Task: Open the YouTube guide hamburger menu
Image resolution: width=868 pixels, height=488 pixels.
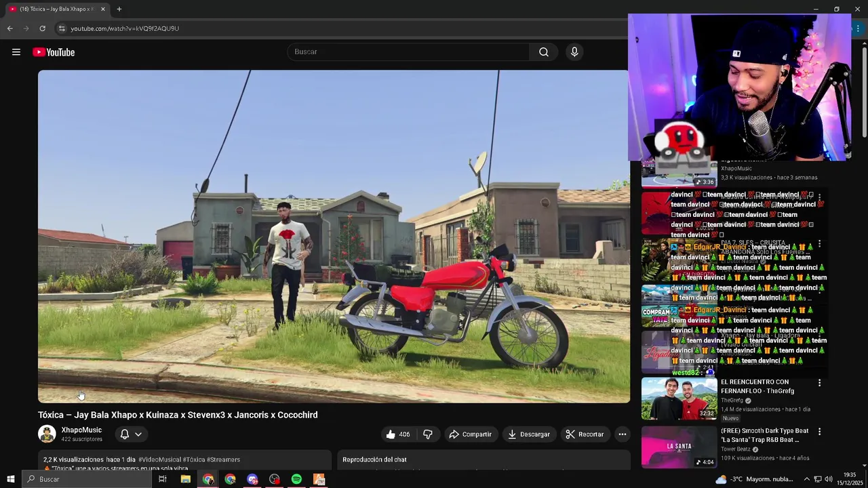Action: [x=16, y=52]
